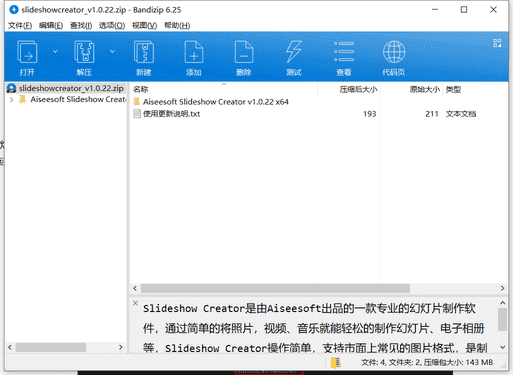Click the grid layout icon at toolbar right

497,43
